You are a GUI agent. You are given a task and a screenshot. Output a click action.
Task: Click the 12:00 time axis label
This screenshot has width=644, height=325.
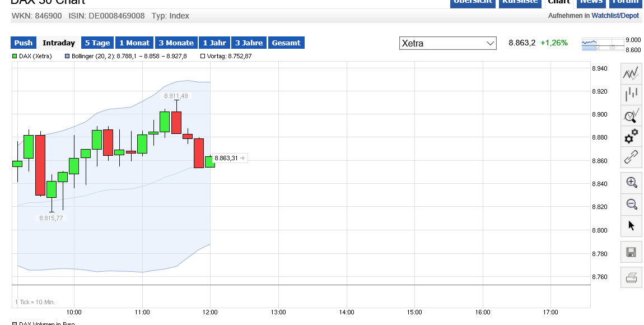tap(210, 312)
